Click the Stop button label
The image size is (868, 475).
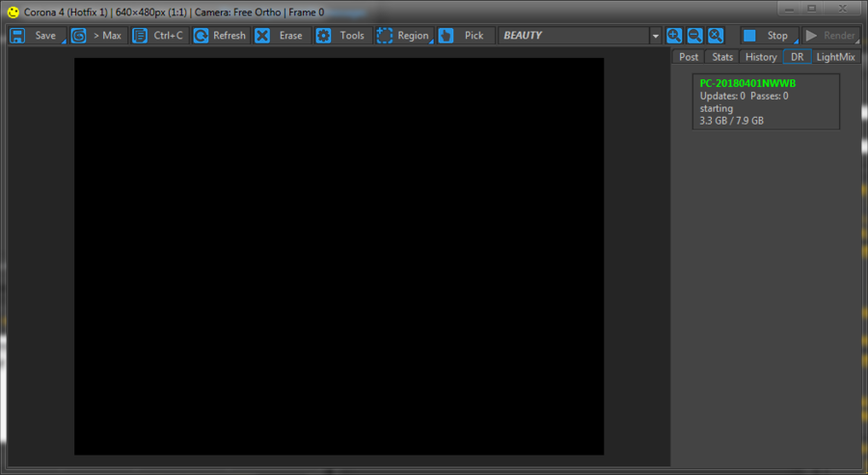tap(777, 36)
